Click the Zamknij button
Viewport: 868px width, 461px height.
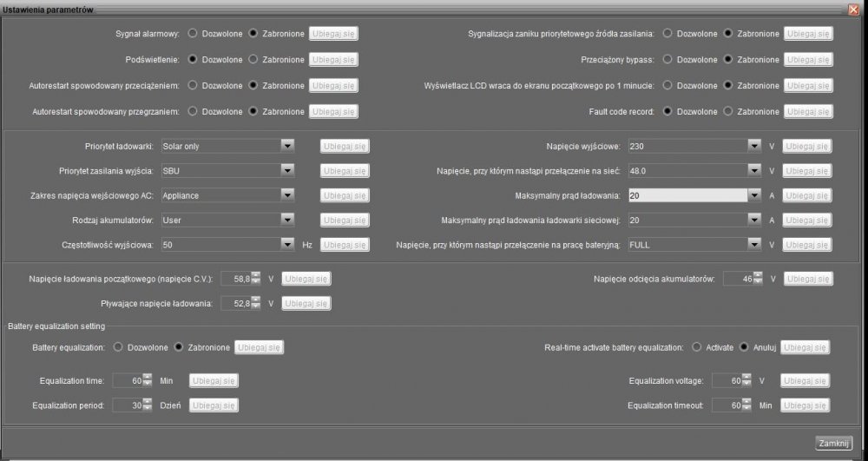tap(834, 444)
